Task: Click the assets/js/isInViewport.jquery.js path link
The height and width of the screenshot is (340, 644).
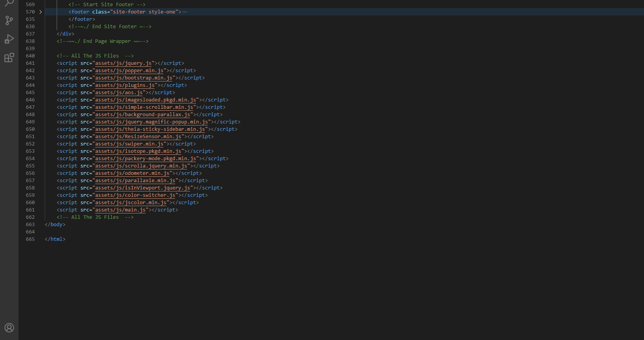Action: point(143,188)
